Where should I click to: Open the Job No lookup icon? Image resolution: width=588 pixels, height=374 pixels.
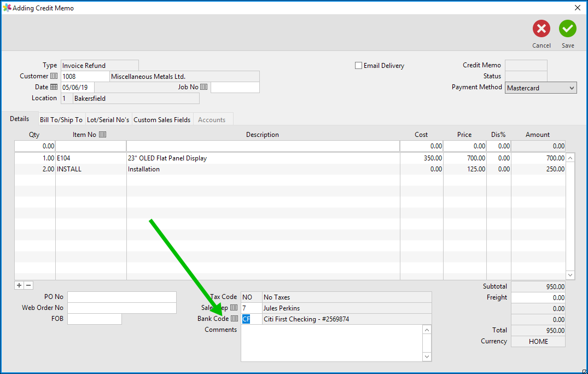pos(205,87)
